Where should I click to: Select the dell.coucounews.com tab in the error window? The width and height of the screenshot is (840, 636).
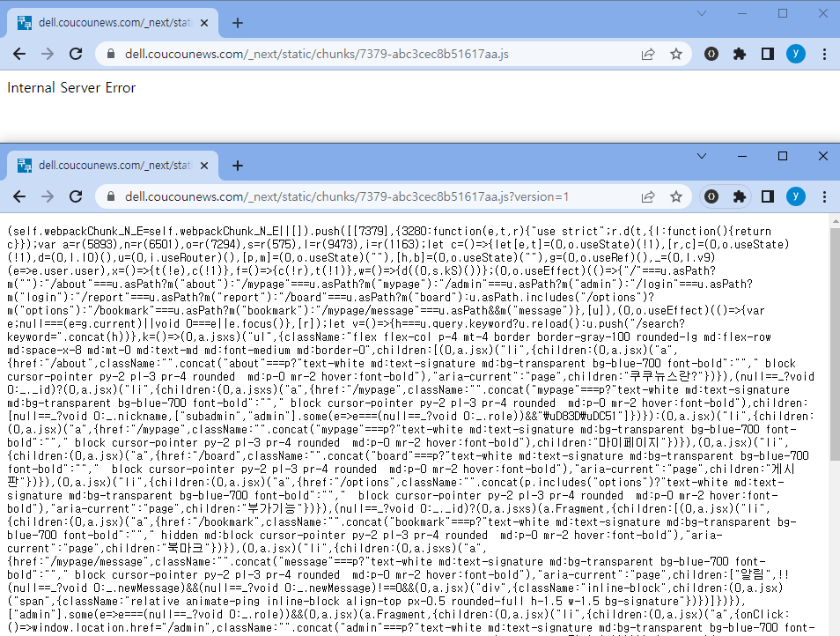pos(104,23)
